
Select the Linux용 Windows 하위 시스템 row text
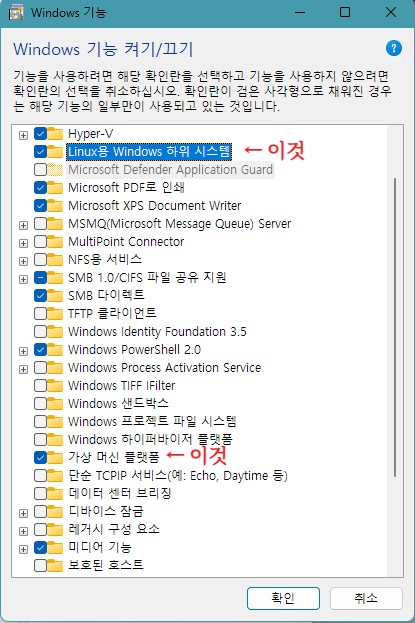point(149,152)
